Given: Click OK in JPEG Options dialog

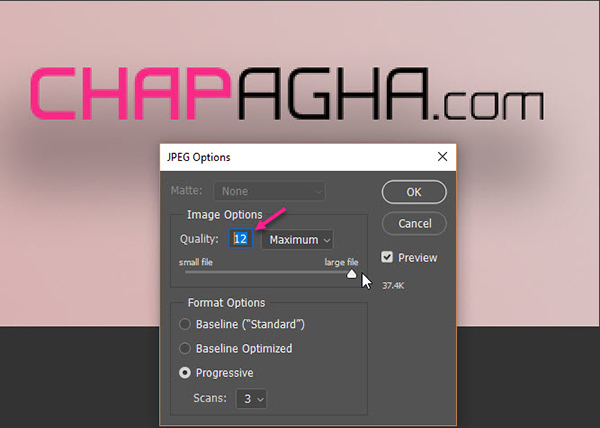Looking at the screenshot, I should tap(414, 192).
